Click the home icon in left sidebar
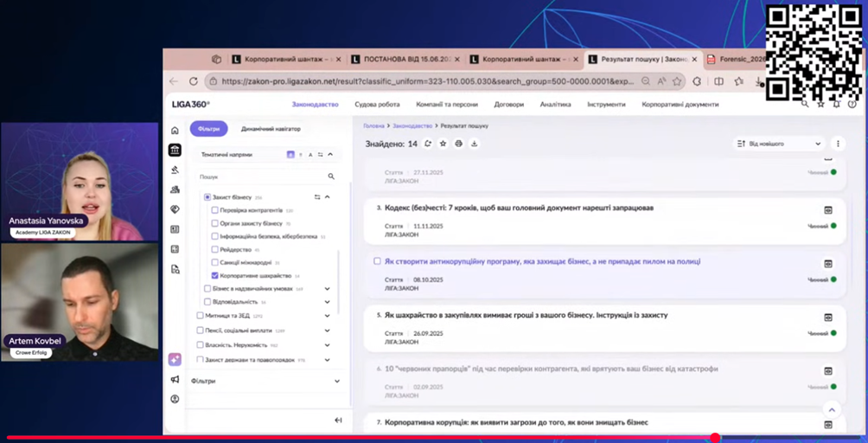Viewport: 868px width, 443px height. [x=175, y=131]
